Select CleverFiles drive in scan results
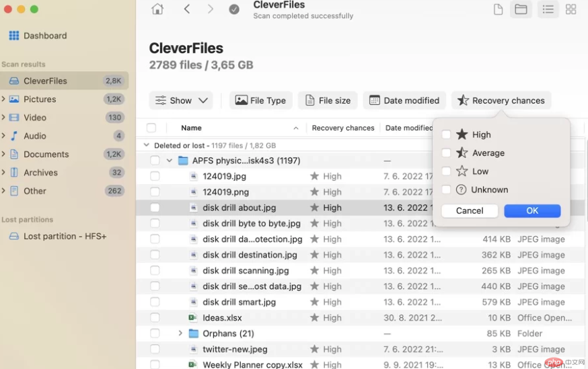Viewport: 588px width, 369px height. click(64, 81)
